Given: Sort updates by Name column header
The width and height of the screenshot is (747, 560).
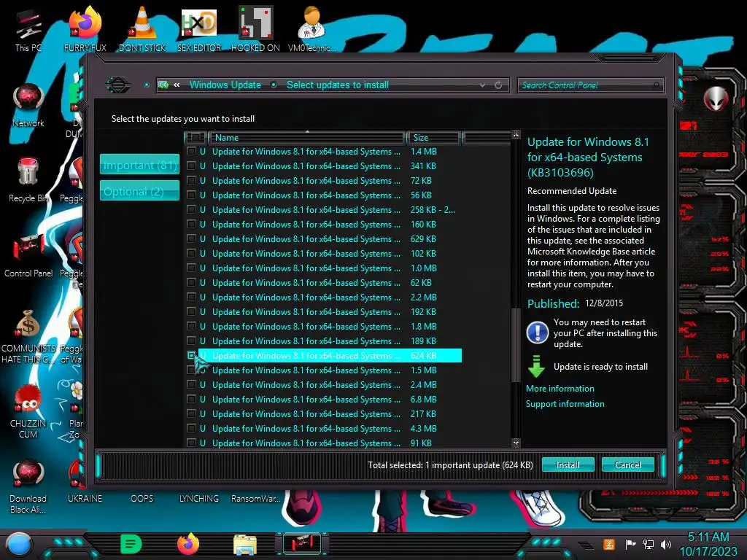Looking at the screenshot, I should 307,138.
